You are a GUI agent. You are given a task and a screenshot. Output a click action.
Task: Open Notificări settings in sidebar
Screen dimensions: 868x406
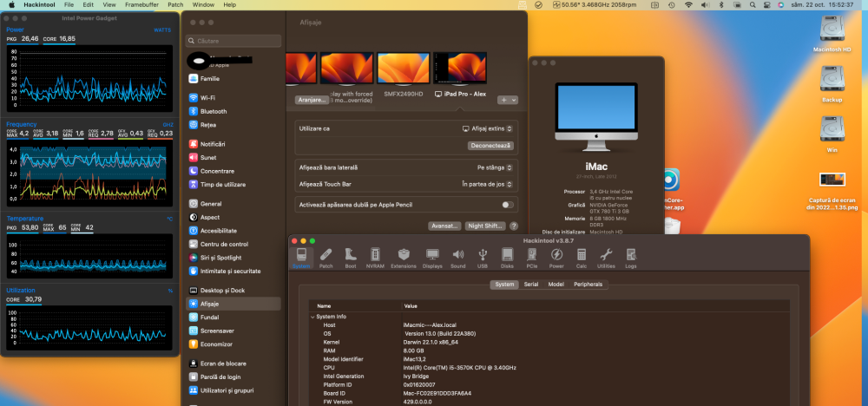[233, 144]
